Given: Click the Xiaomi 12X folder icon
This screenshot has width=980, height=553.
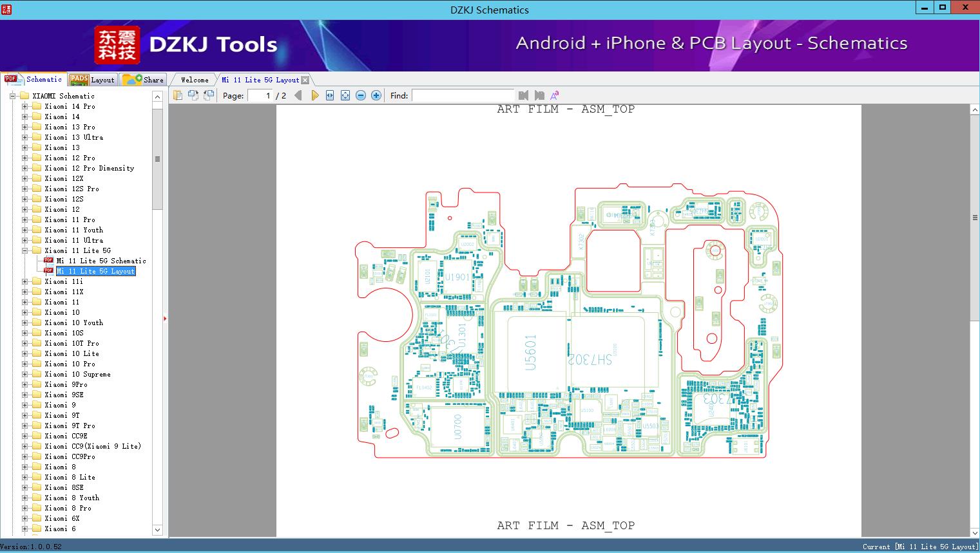Looking at the screenshot, I should pos(37,178).
